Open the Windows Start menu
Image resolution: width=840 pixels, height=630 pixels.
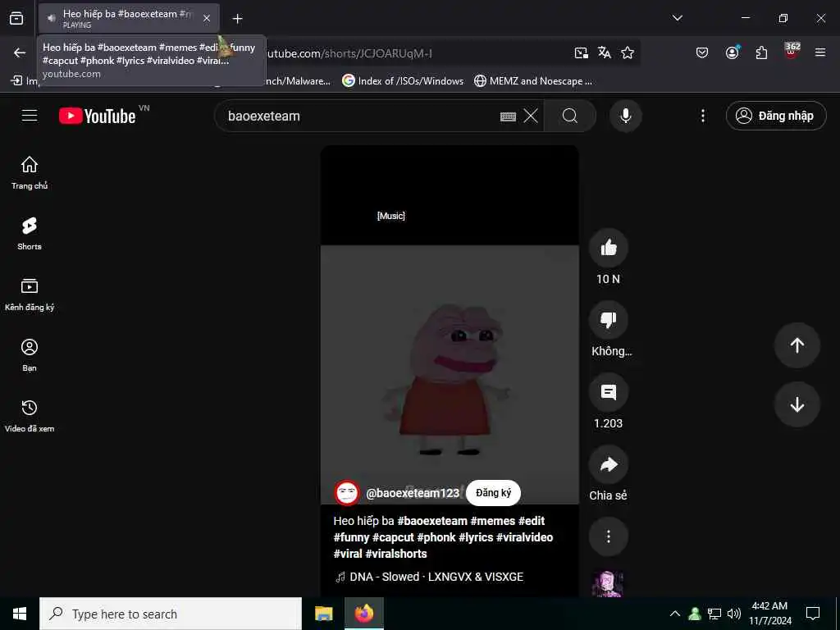pyautogui.click(x=20, y=614)
